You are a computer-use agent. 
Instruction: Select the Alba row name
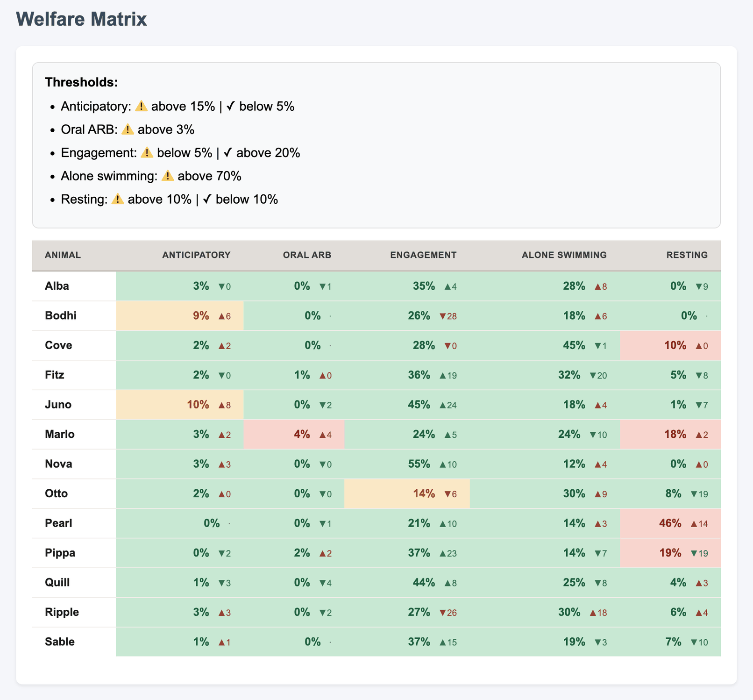coord(57,286)
